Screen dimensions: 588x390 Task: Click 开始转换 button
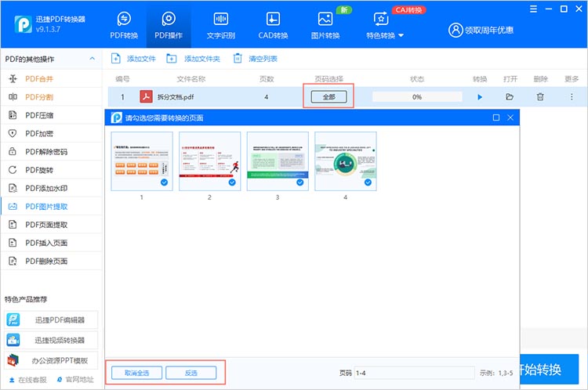coord(550,370)
